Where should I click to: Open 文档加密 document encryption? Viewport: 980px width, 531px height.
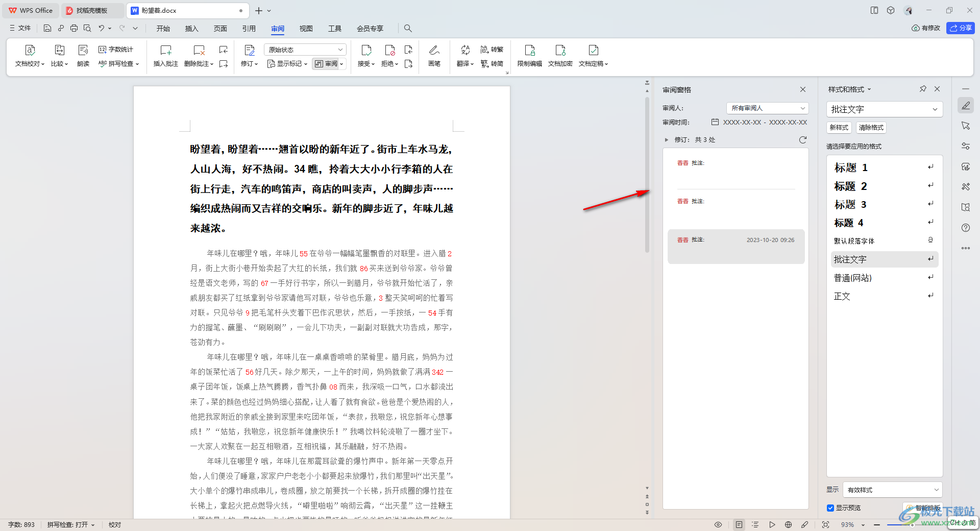(x=560, y=56)
